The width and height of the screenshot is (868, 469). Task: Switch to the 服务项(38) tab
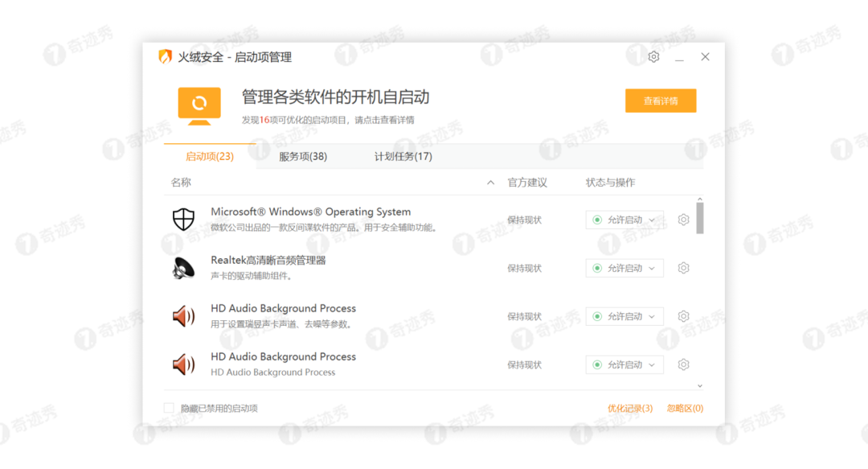point(303,156)
